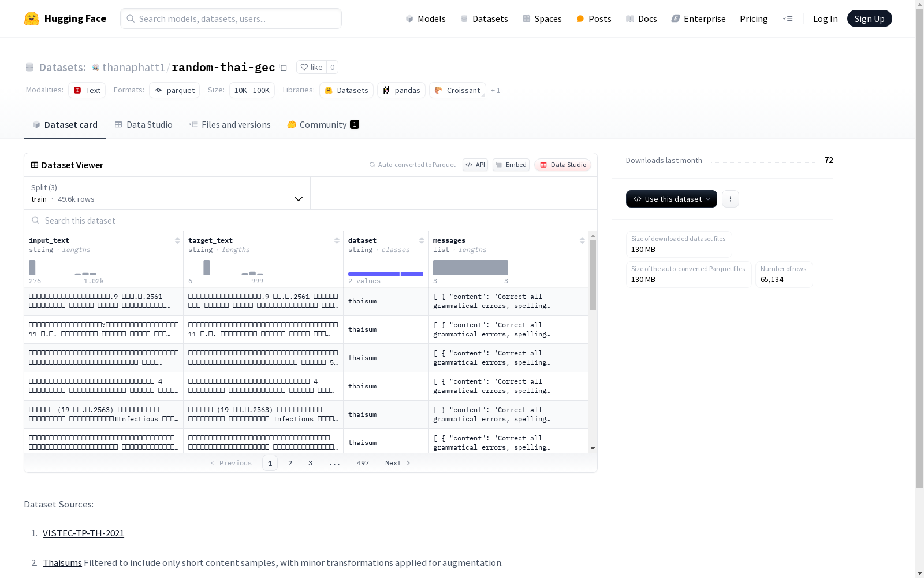Image resolution: width=924 pixels, height=578 pixels.
Task: Sort the dataset column
Action: pyautogui.click(x=422, y=240)
